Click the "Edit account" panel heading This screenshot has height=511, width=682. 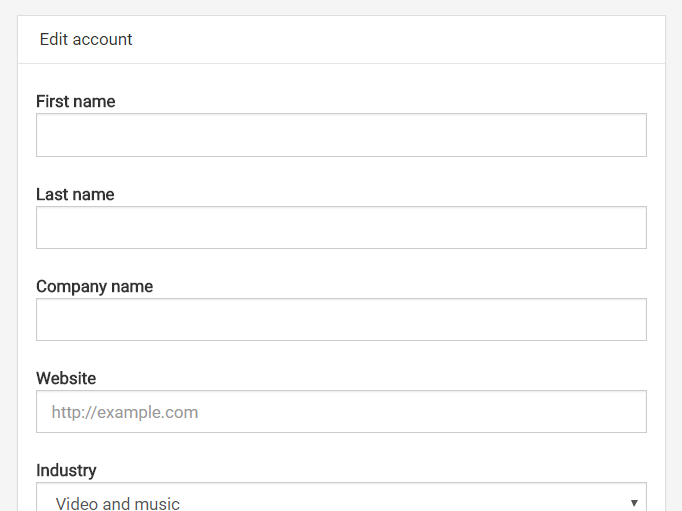86,40
